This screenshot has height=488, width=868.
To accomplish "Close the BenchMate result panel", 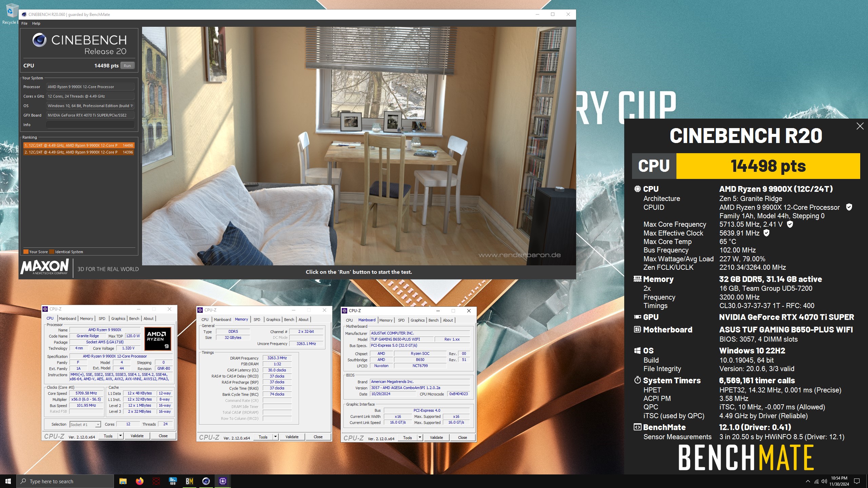I will 860,126.
